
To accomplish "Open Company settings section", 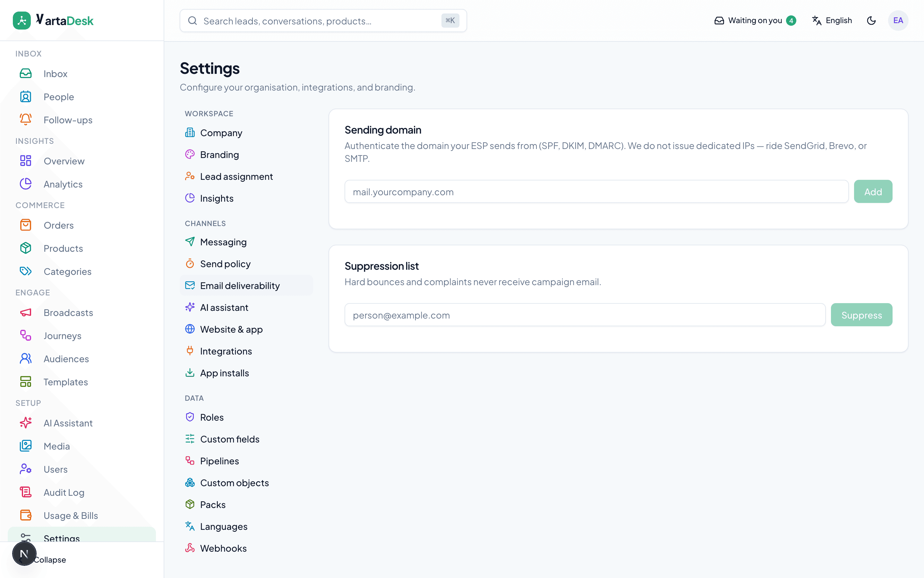I will coord(246,133).
